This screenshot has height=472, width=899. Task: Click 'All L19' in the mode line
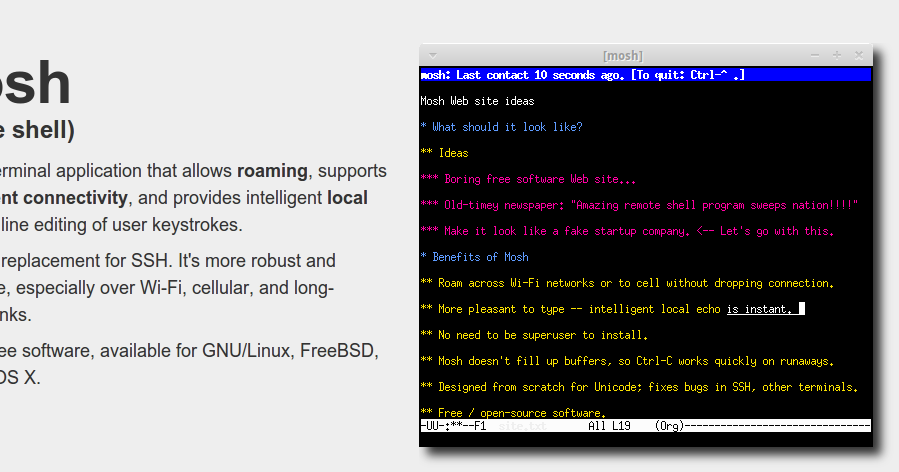609,426
